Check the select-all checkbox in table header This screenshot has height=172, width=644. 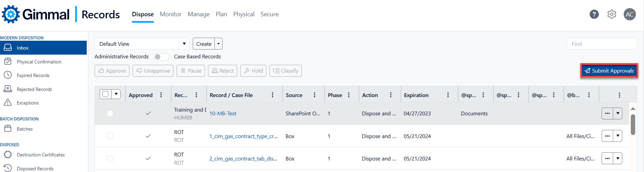coord(106,94)
